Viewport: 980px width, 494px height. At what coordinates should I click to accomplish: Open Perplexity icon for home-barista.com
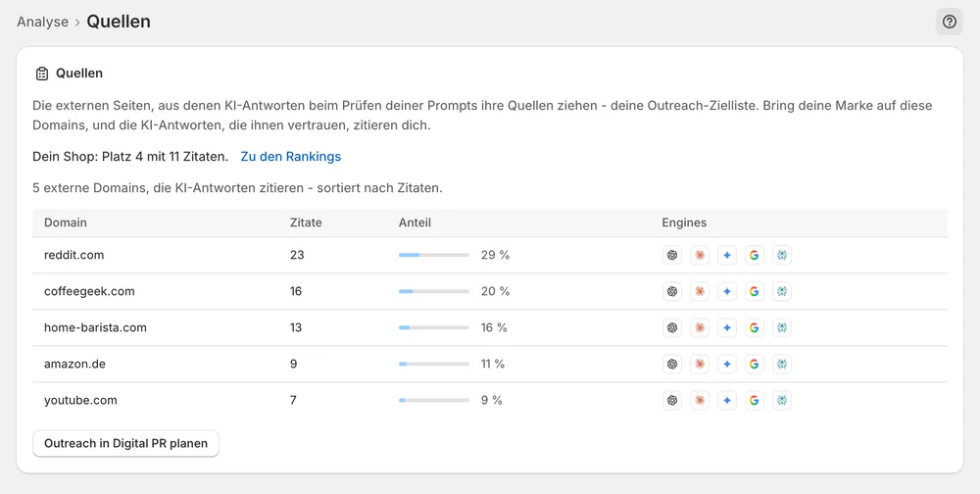(x=782, y=327)
